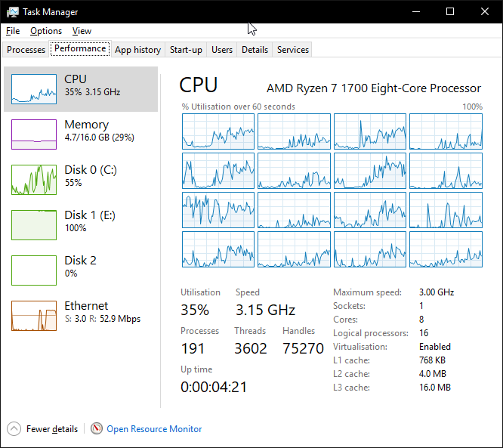This screenshot has height=448, width=503.
Task: Select the Disk 2 graph thumbnail
Action: click(x=34, y=270)
